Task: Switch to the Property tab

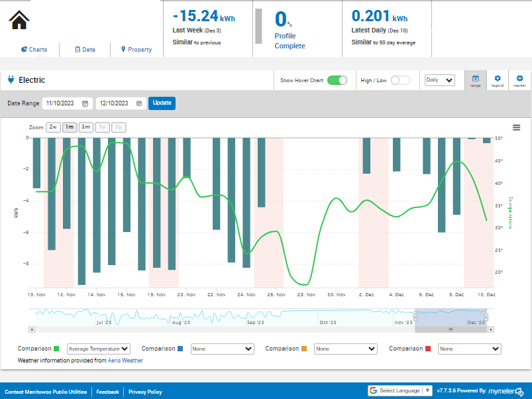Action: (136, 50)
